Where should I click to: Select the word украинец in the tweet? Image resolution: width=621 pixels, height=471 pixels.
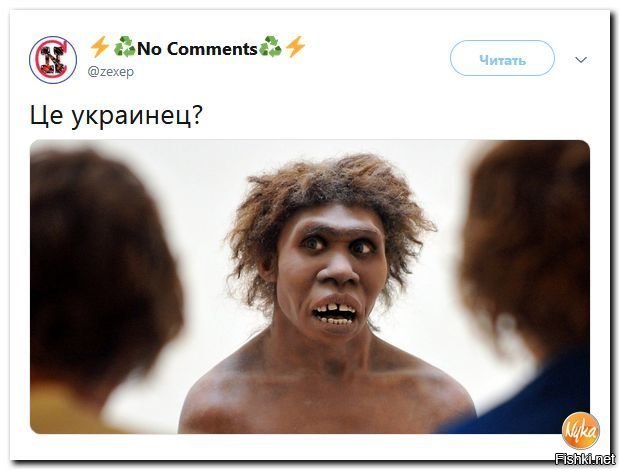tap(129, 117)
